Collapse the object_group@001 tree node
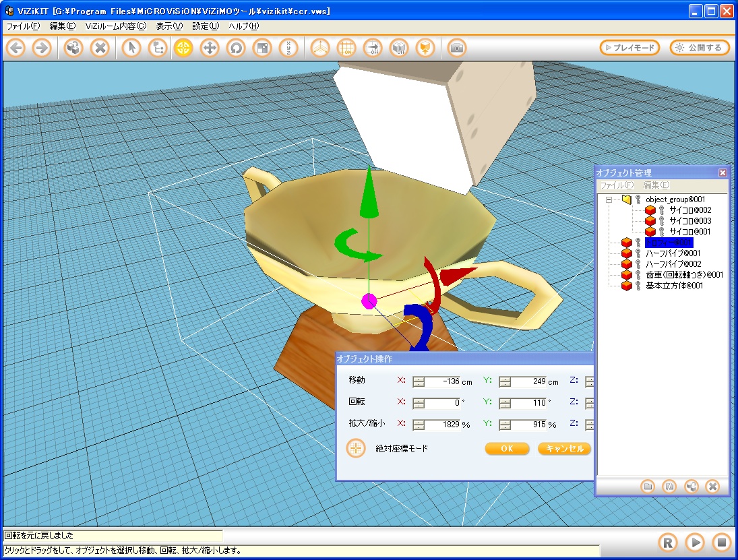The height and width of the screenshot is (560, 738). point(609,199)
